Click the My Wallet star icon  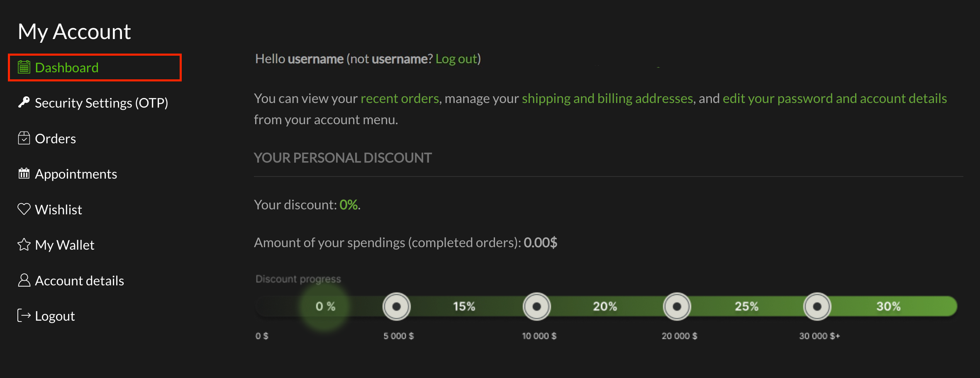point(24,245)
